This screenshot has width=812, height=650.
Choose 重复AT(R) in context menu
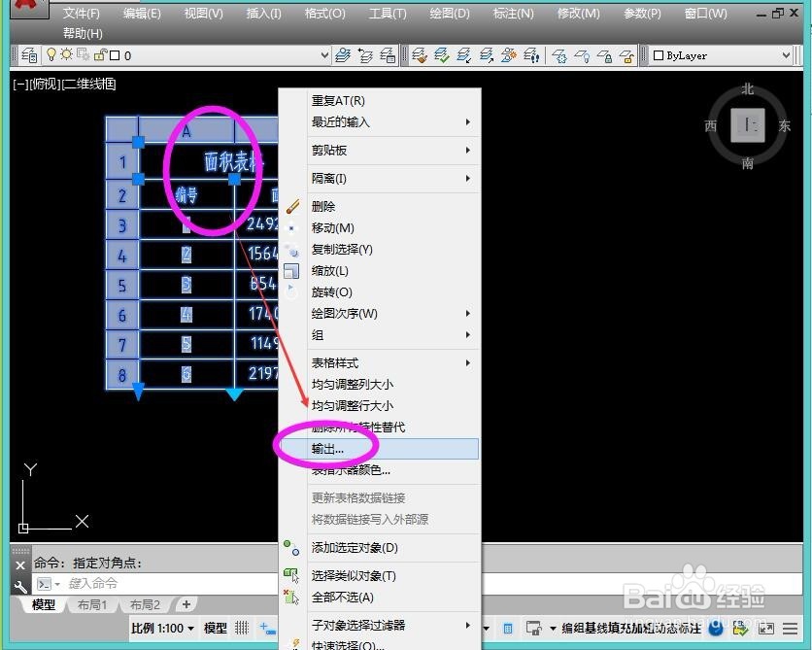tap(379, 100)
